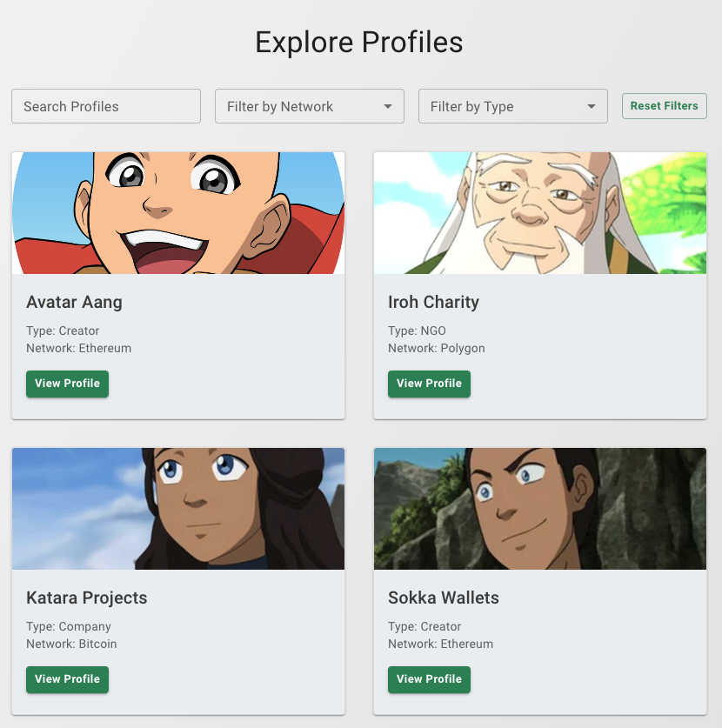Viewport: 722px width, 728px height.
Task: Click the Search Profiles input field
Action: coord(105,106)
